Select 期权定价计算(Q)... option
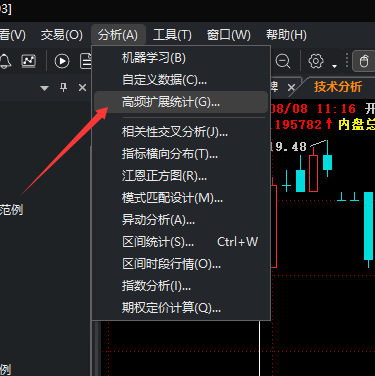Viewport: 375px width, 376px height. [x=181, y=308]
